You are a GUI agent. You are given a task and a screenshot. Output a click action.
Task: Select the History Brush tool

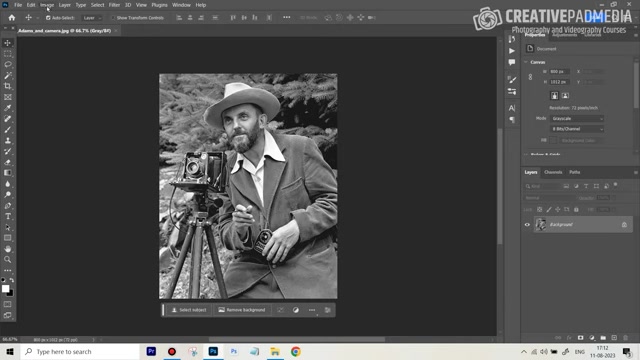pos(8,151)
